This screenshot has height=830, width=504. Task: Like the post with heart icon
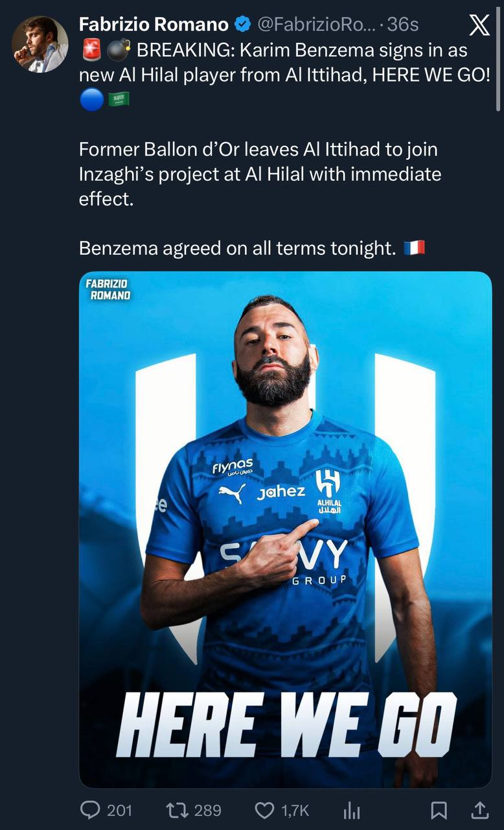264,810
